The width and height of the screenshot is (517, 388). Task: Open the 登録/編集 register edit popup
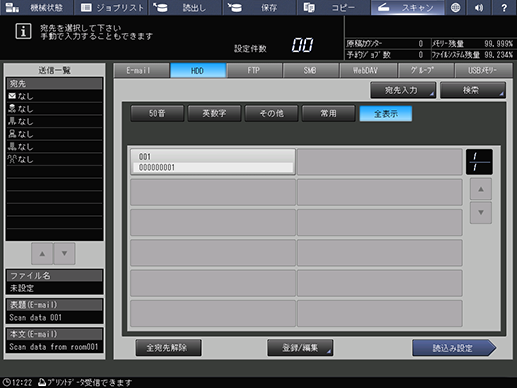(x=300, y=348)
